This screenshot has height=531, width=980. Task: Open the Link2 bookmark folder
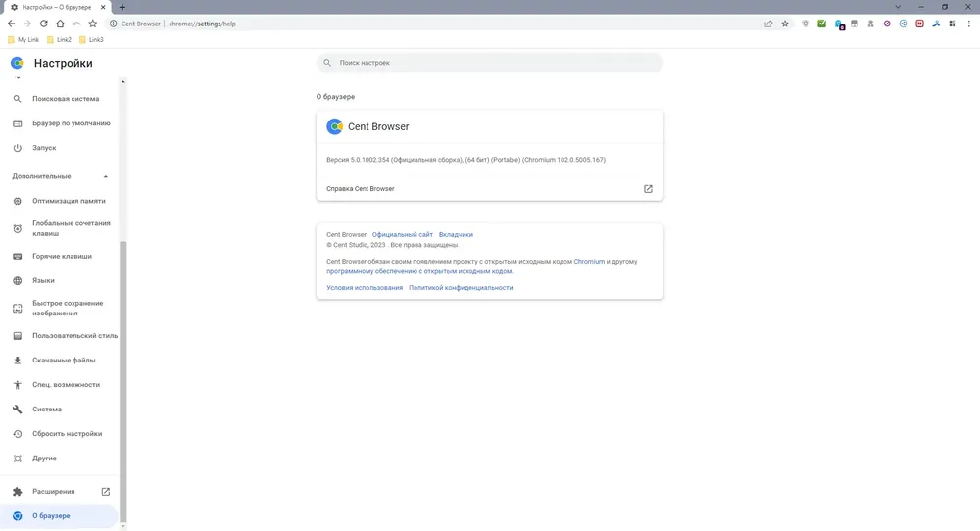pyautogui.click(x=60, y=40)
